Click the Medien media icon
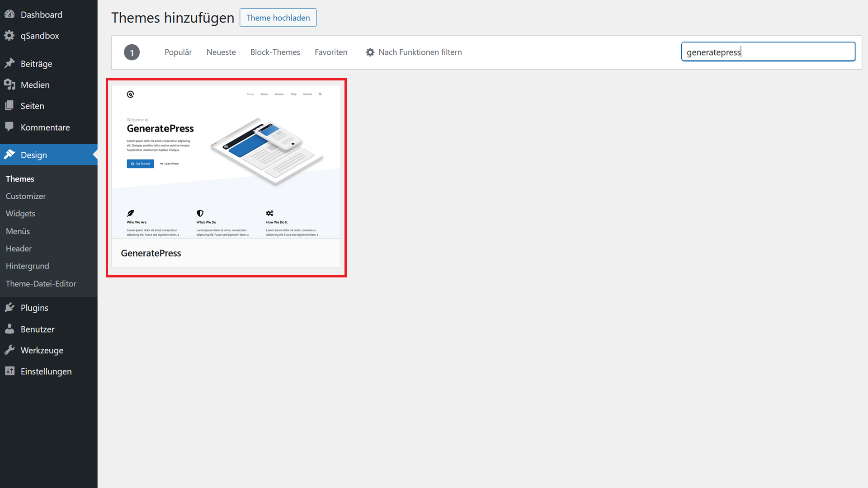This screenshot has width=868, height=488. (9, 84)
